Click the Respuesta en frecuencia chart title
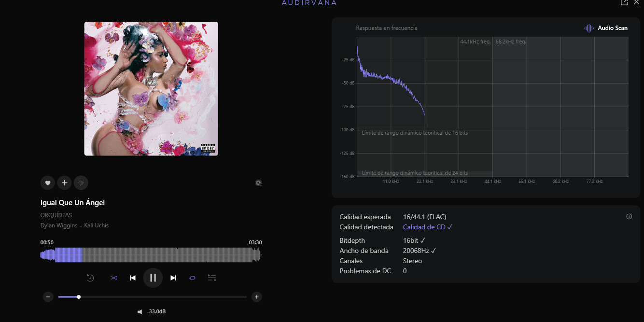 tap(387, 28)
